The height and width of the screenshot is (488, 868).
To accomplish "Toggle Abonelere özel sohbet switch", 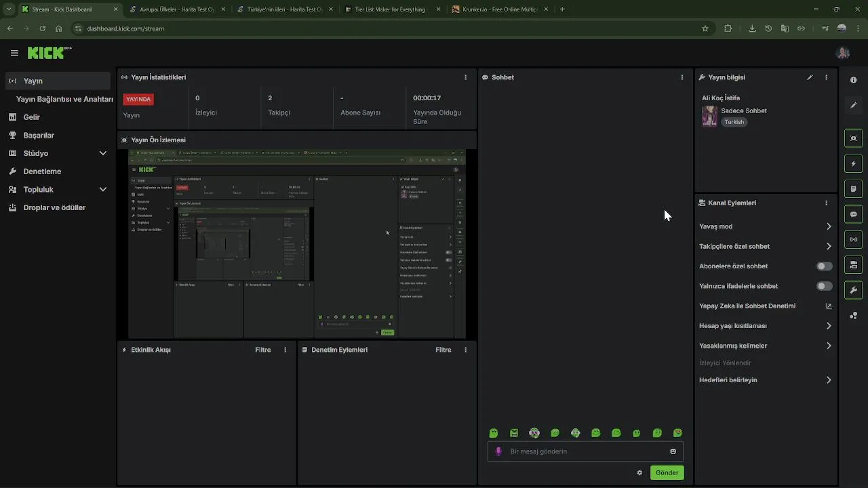I will pos(825,266).
